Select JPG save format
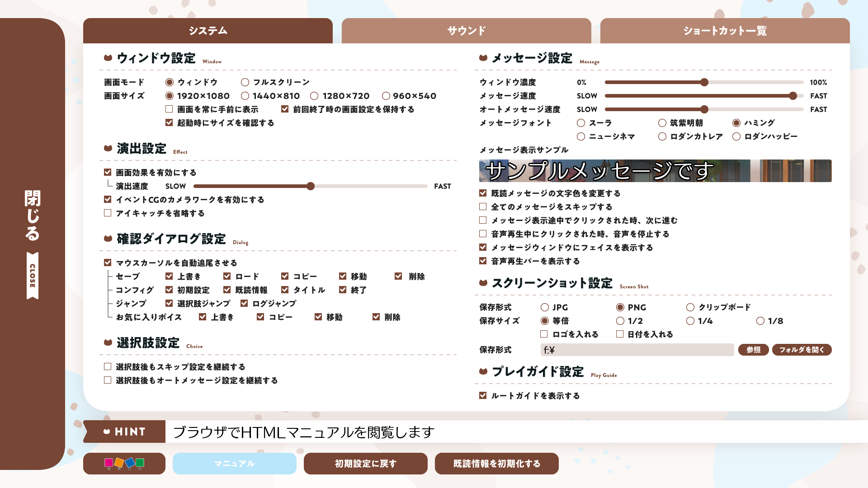 pyautogui.click(x=545, y=307)
